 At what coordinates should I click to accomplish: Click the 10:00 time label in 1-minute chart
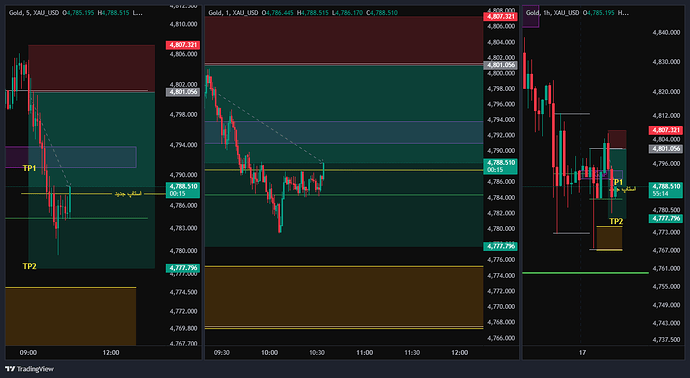[269, 352]
